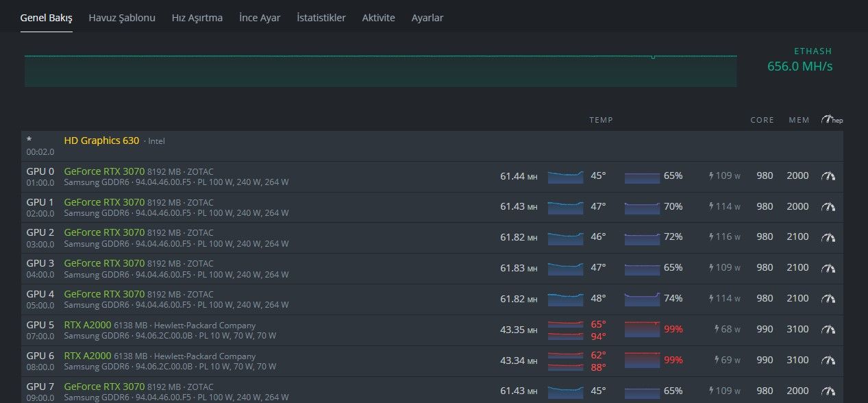
Task: Go to the İnce Ayar tab
Action: pos(260,18)
